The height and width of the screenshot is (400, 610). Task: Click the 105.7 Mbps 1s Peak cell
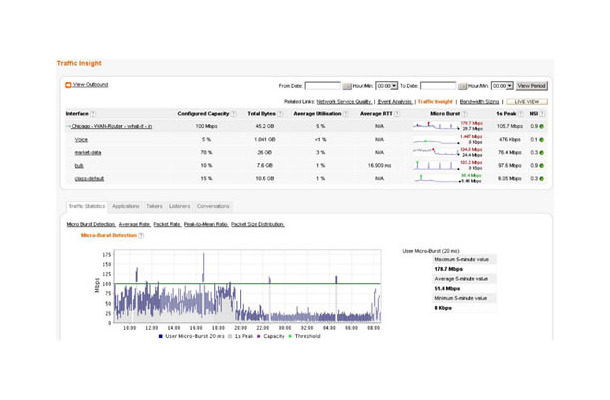[x=510, y=126]
